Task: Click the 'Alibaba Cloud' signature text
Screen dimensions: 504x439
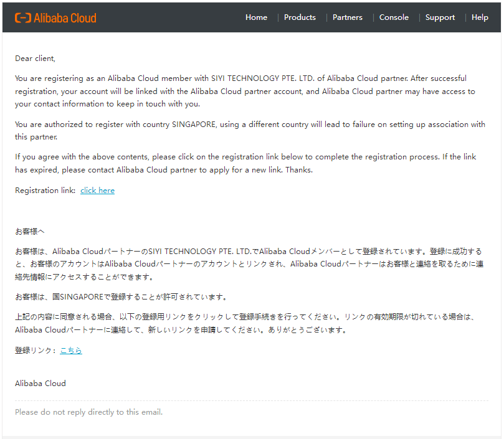Action: pos(40,384)
